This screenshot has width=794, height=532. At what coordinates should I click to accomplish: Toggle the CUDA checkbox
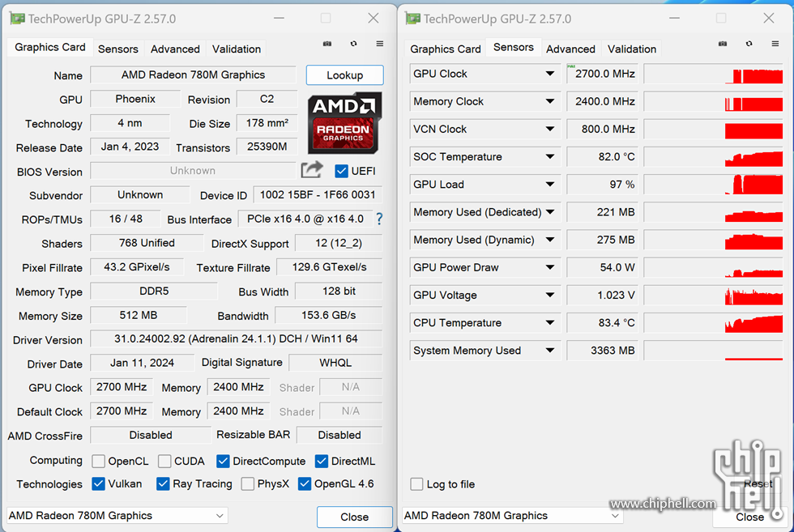pyautogui.click(x=164, y=461)
